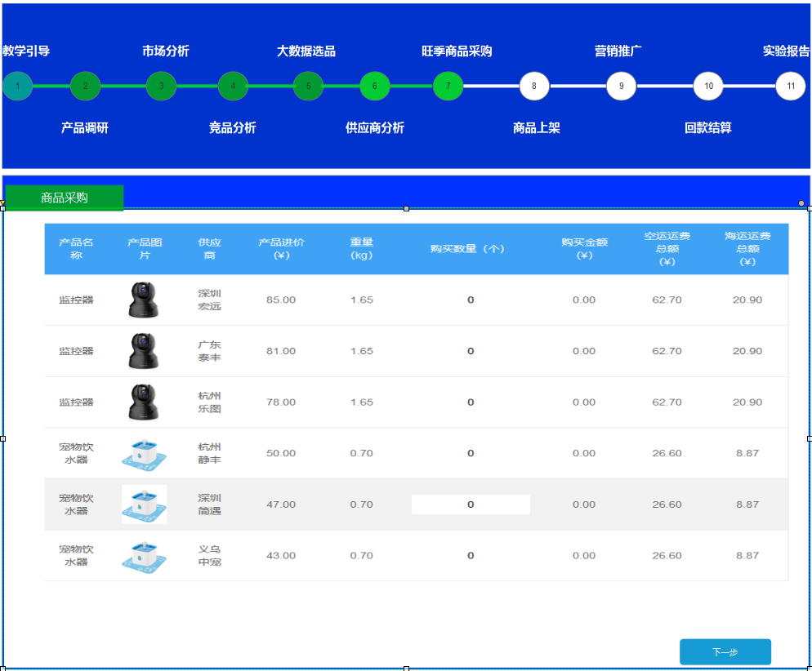Click the 下一步 button
The width and height of the screenshot is (812, 671).
point(725,652)
